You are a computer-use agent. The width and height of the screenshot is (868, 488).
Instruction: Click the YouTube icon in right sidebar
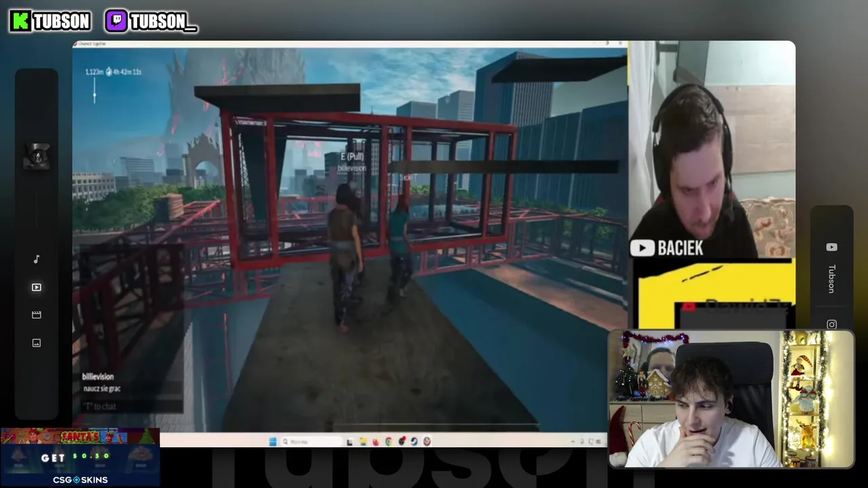832,247
